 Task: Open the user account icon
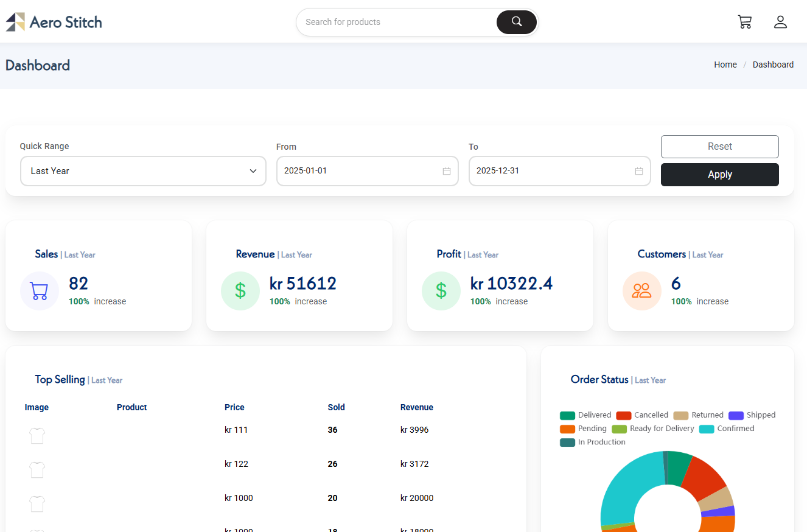pos(780,22)
